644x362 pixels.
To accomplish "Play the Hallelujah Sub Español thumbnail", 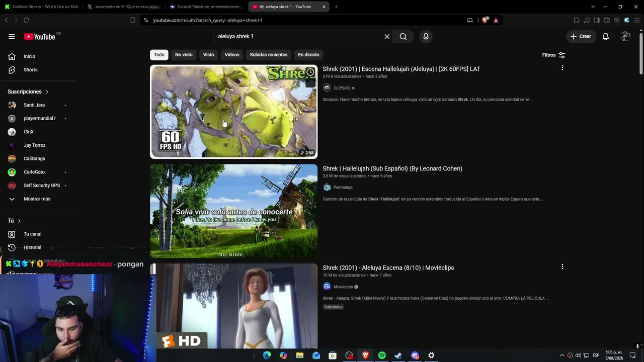I will tap(233, 211).
